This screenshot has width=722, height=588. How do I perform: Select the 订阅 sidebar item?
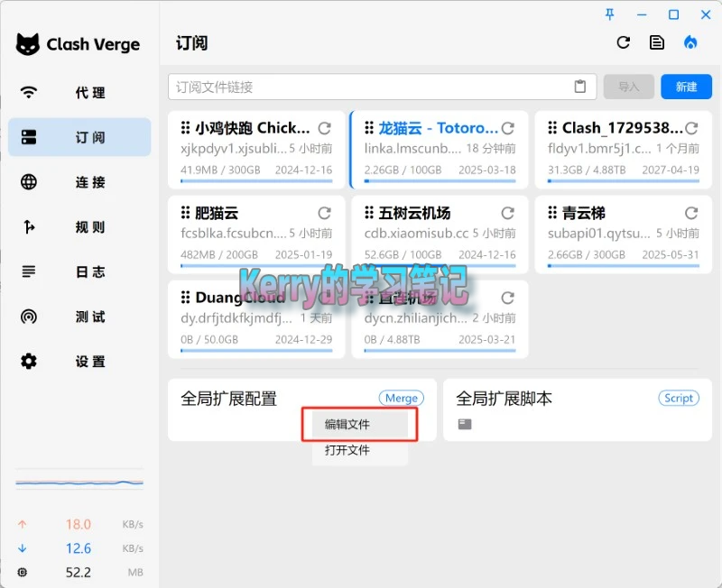(x=79, y=137)
